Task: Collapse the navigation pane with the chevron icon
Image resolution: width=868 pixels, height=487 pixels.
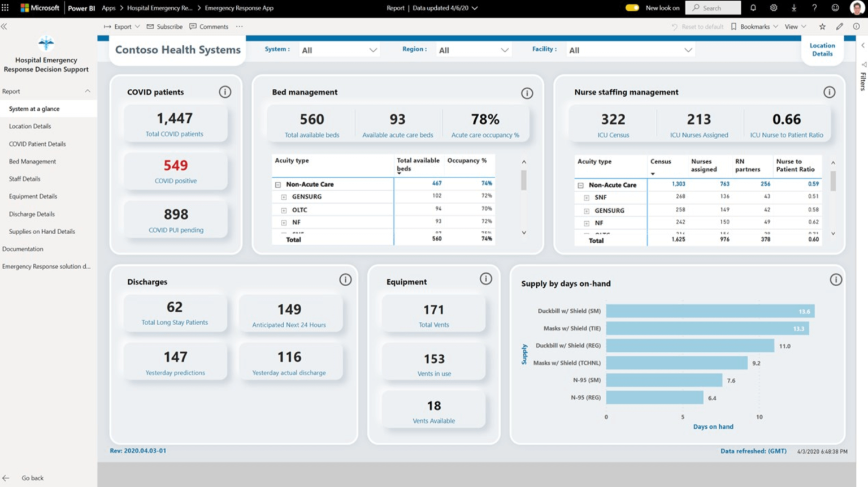Action: [4, 26]
